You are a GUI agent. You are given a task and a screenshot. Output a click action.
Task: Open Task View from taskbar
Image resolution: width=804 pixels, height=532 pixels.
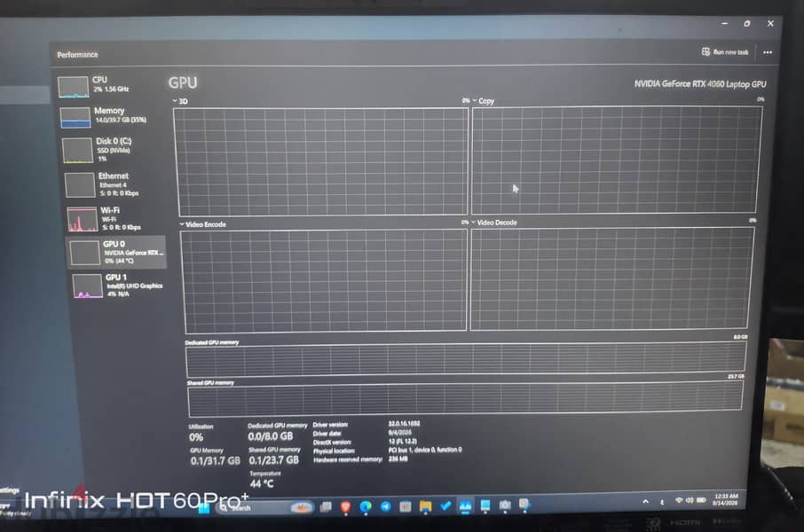point(326,507)
